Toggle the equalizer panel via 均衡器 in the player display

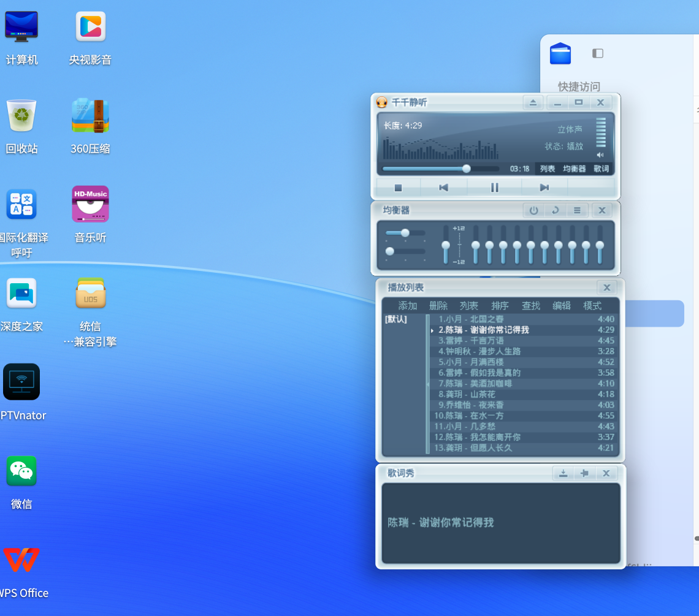tap(575, 169)
